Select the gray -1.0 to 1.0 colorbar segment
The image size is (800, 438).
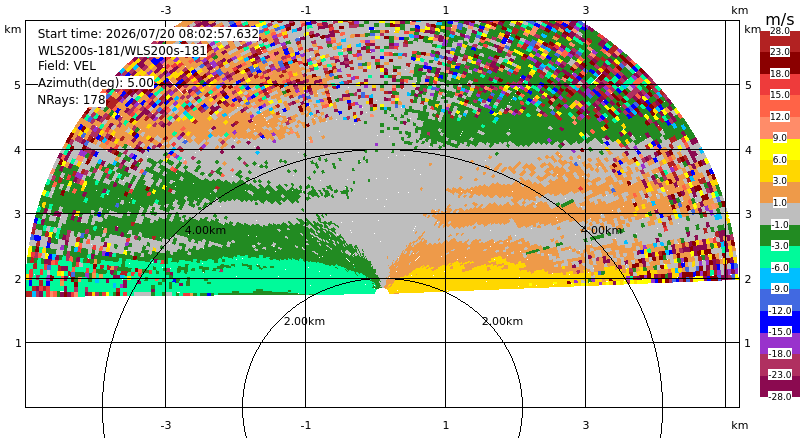click(780, 214)
